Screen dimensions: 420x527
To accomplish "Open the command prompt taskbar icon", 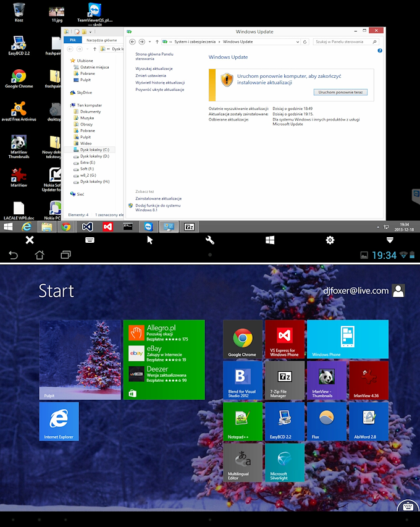I will tap(128, 227).
